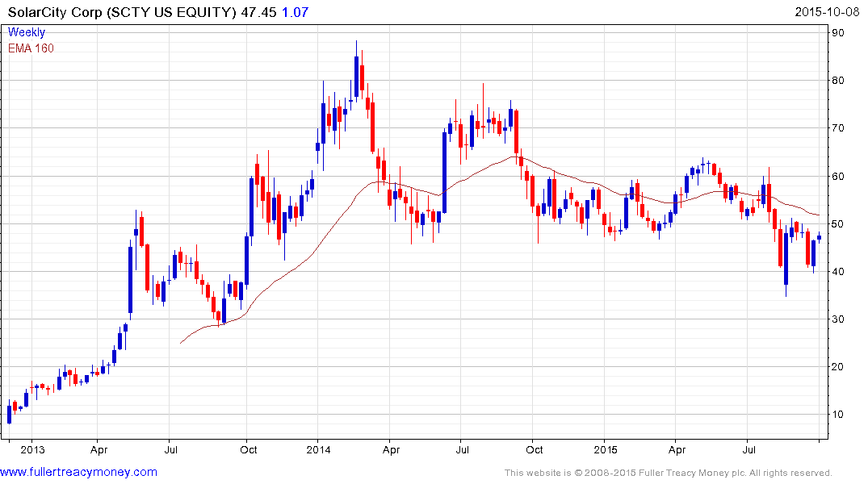Image resolution: width=868 pixels, height=484 pixels.
Task: Click the 2013 time axis label
Action: [32, 449]
